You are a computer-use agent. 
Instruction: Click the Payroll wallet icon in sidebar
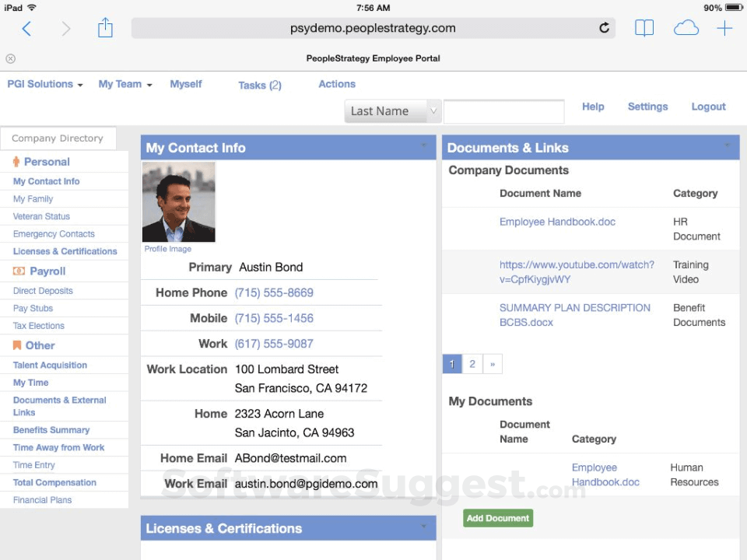tap(18, 271)
